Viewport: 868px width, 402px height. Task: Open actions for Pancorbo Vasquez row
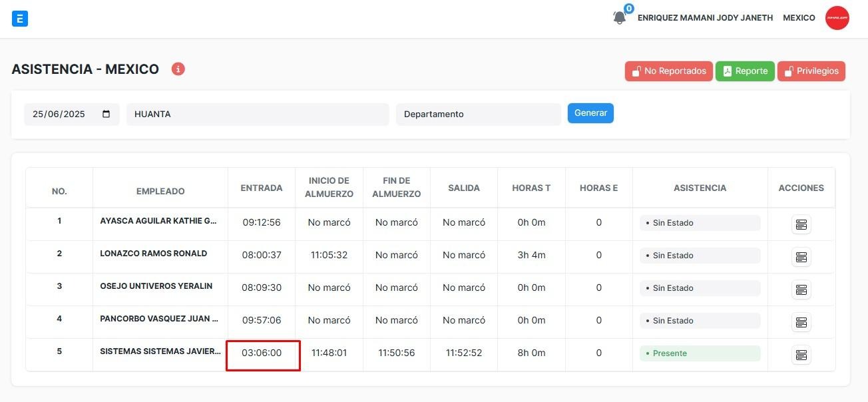[x=801, y=323]
